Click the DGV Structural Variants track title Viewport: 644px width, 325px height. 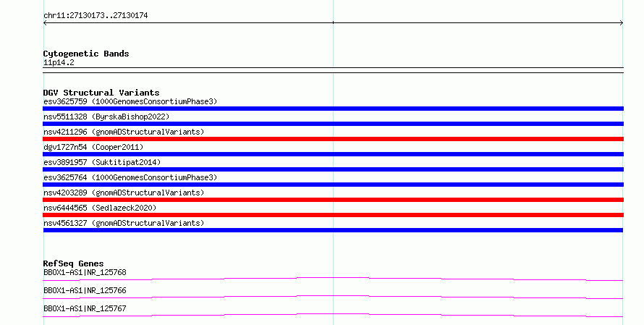coord(101,93)
